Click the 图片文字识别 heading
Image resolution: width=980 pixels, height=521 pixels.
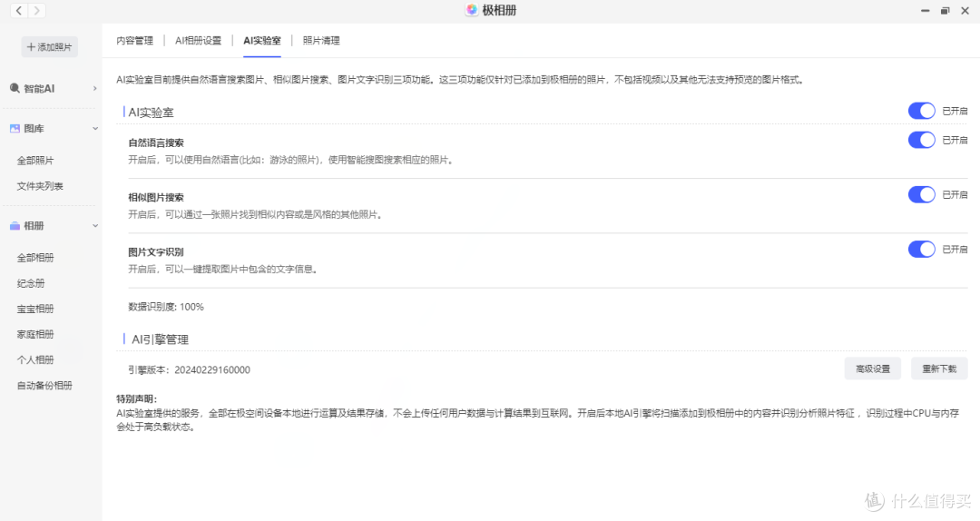point(156,252)
